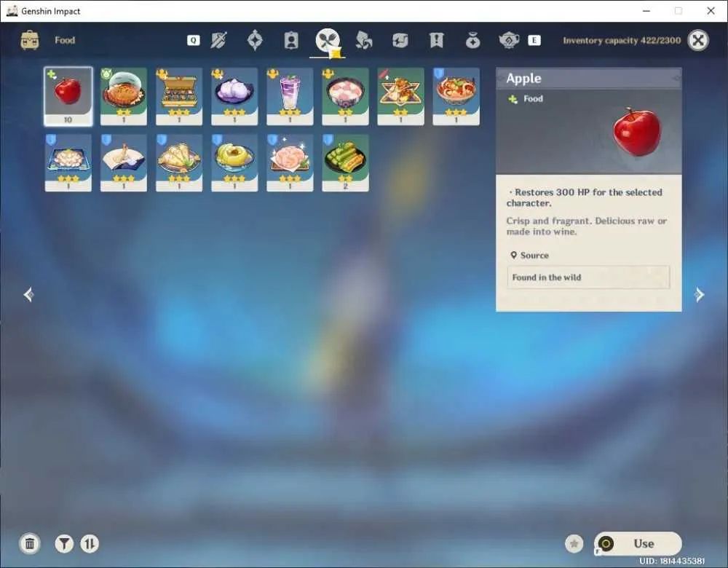Select the pink soup bowl dish
The height and width of the screenshot is (568, 728).
[345, 97]
